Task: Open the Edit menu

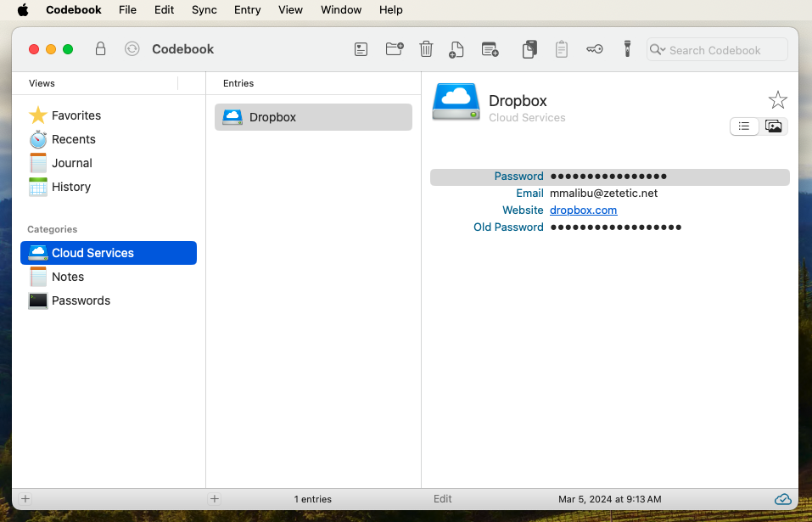Action: 164,10
